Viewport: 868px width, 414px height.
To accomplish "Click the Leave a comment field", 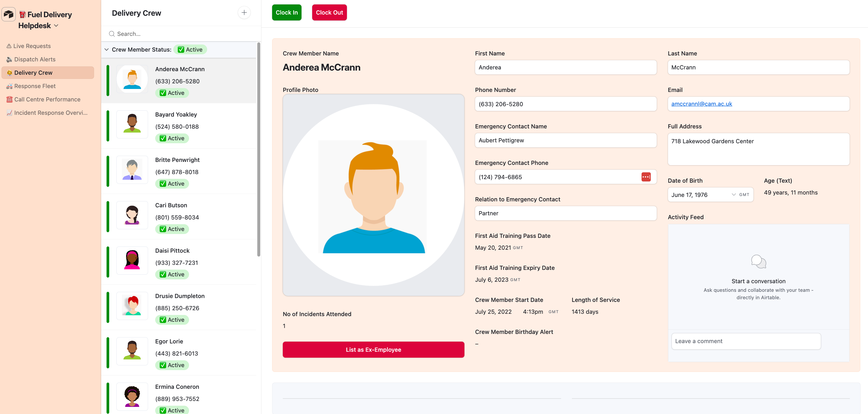I will point(746,341).
